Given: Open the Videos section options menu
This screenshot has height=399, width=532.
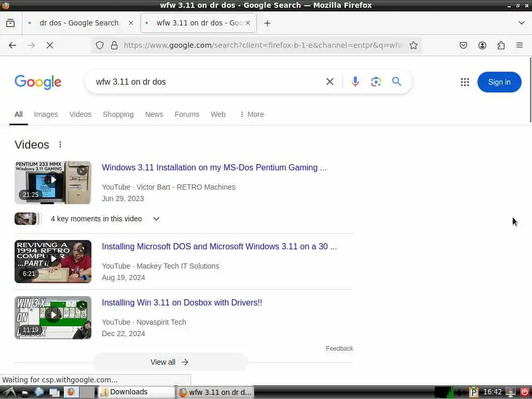Looking at the screenshot, I should pyautogui.click(x=60, y=144).
